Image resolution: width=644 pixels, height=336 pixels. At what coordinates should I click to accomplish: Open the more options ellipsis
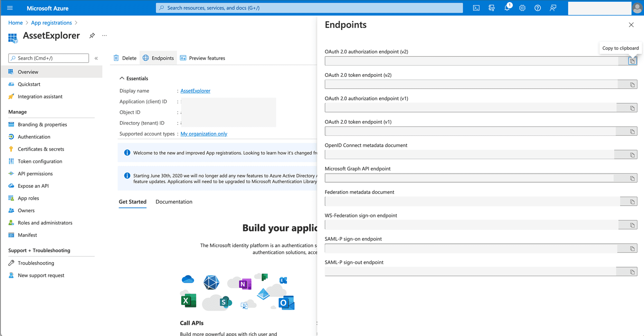tap(104, 35)
